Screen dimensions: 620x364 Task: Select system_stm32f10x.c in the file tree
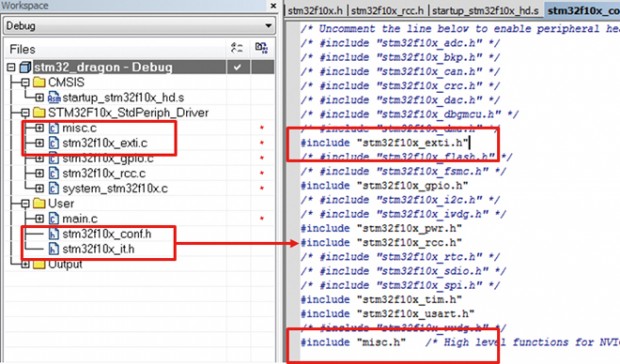point(115,189)
